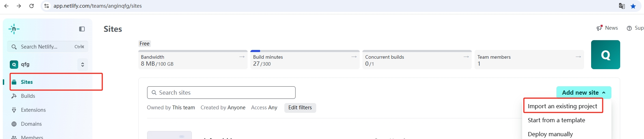The height and width of the screenshot is (139, 644).
Task: Click the Netlify logo
Action: click(14, 29)
